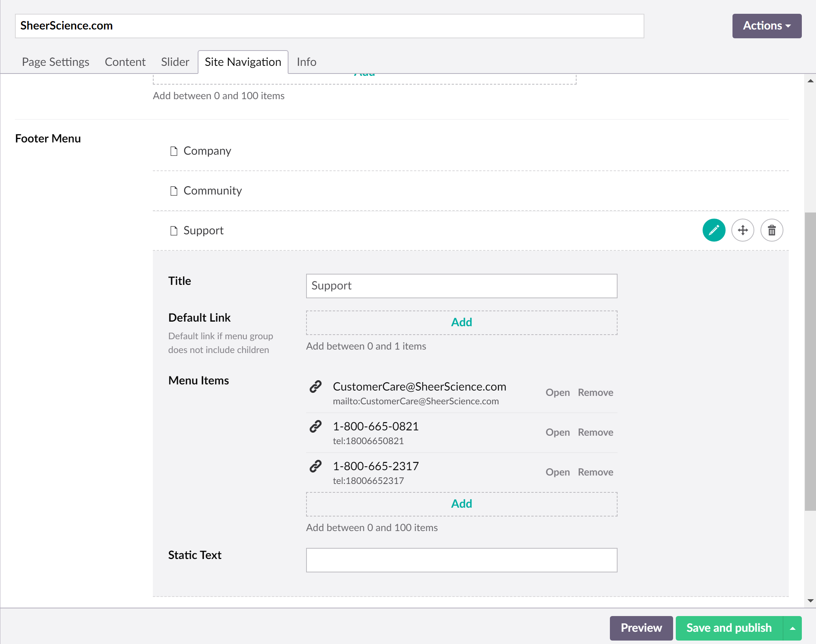Click the scrollbar up arrow
Screen dimensions: 816x644
click(x=810, y=81)
